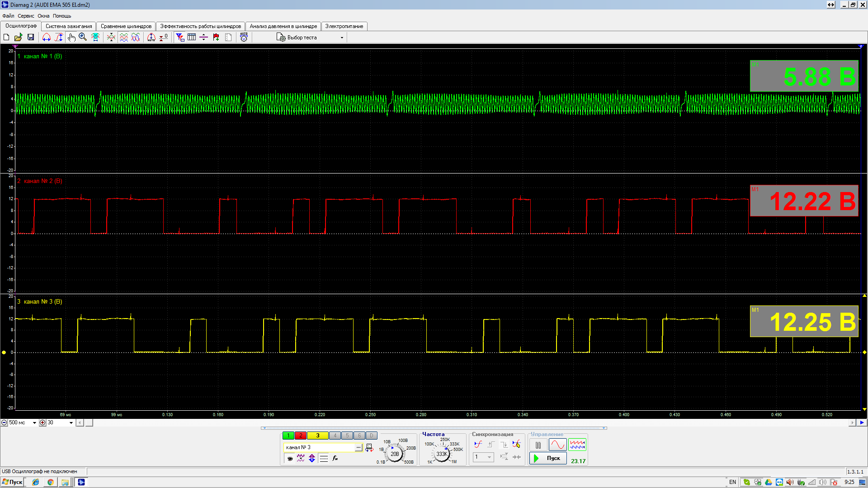Save recording with floppy disk icon
868x488 pixels.
coord(31,38)
